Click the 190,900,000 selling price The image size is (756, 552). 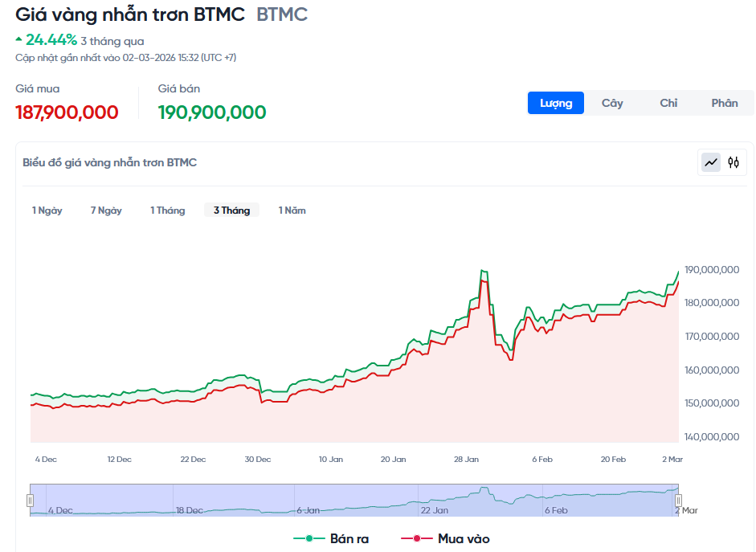coord(212,112)
